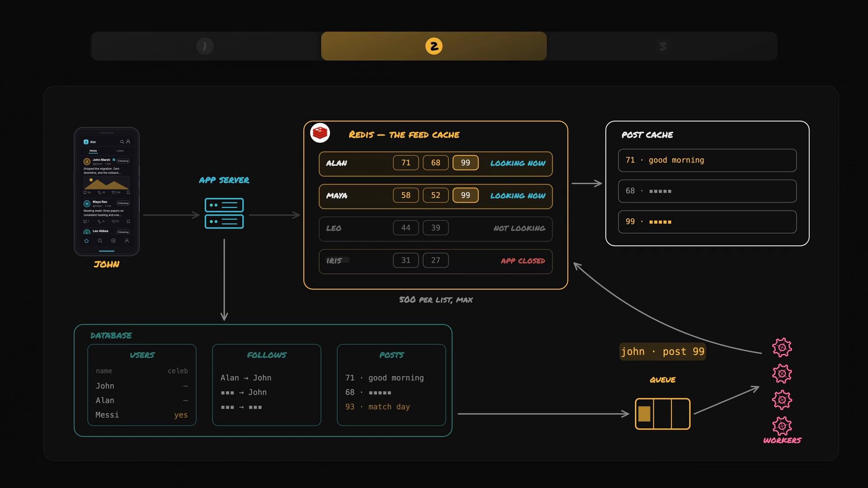Click the repost icon on Maya Rao's post

99,221
